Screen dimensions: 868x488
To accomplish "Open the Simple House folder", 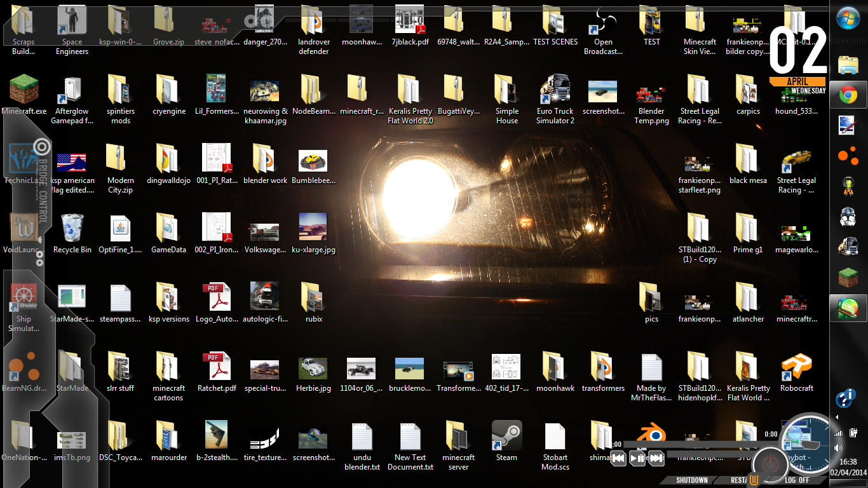I will pos(506,100).
